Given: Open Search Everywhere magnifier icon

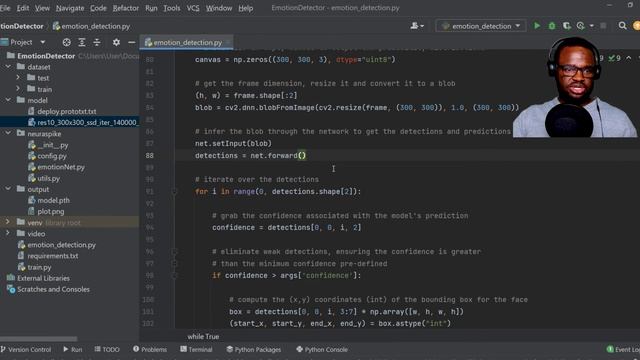Looking at the screenshot, I should (x=622, y=26).
